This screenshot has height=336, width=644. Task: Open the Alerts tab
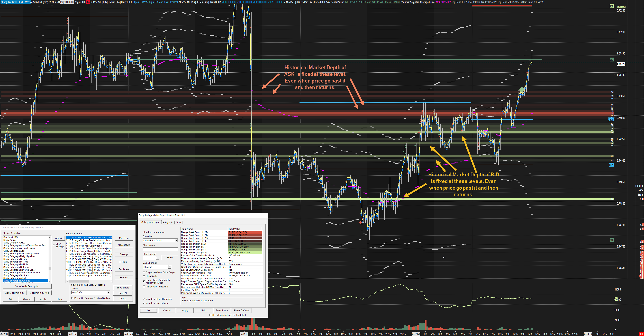point(178,222)
